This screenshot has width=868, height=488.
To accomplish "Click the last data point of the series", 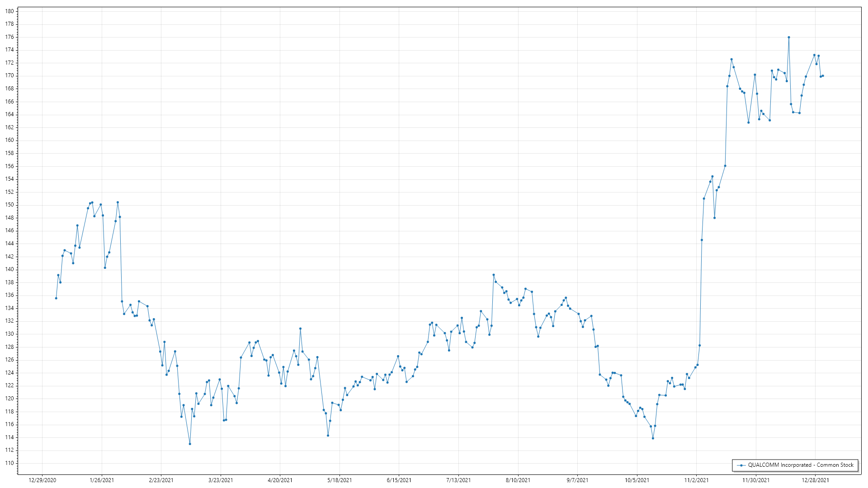I will [823, 76].
